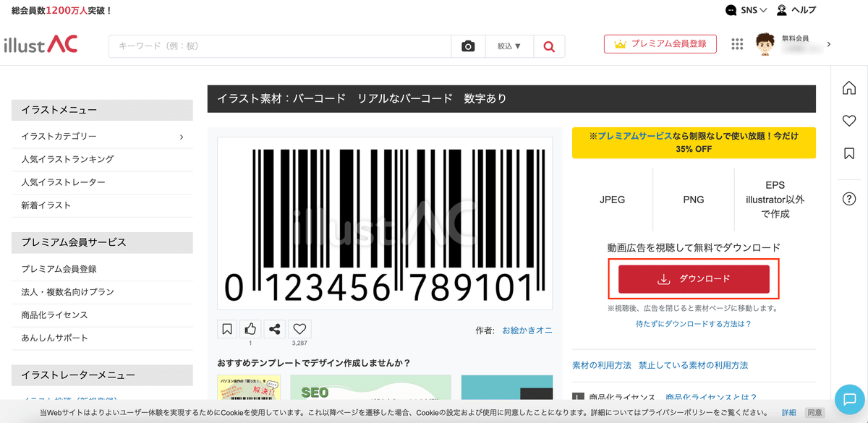Click the 無料会員 account label
Screen dimensions: 868x423
(796, 38)
